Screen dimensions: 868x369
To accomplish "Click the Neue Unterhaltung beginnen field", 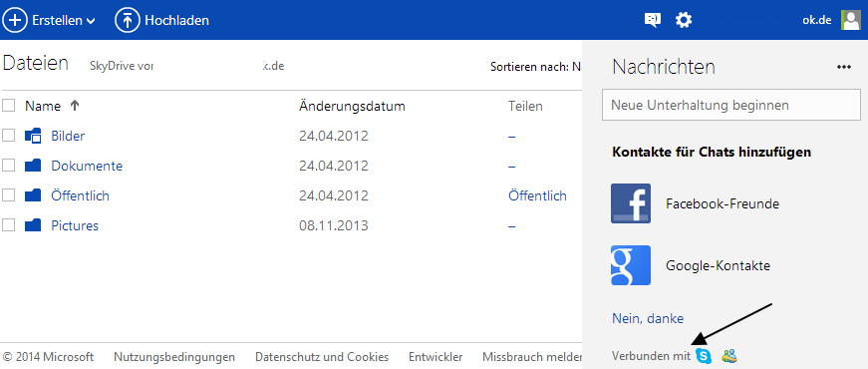I will coord(731,105).
